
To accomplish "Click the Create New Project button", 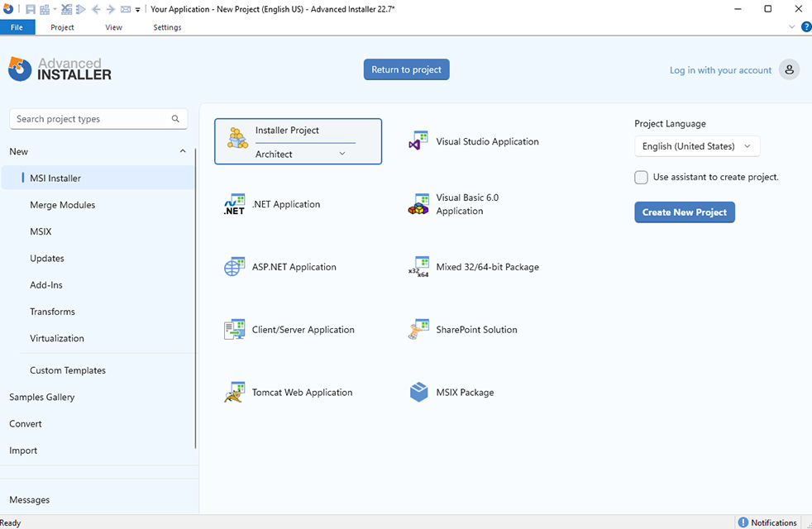I will (x=684, y=212).
